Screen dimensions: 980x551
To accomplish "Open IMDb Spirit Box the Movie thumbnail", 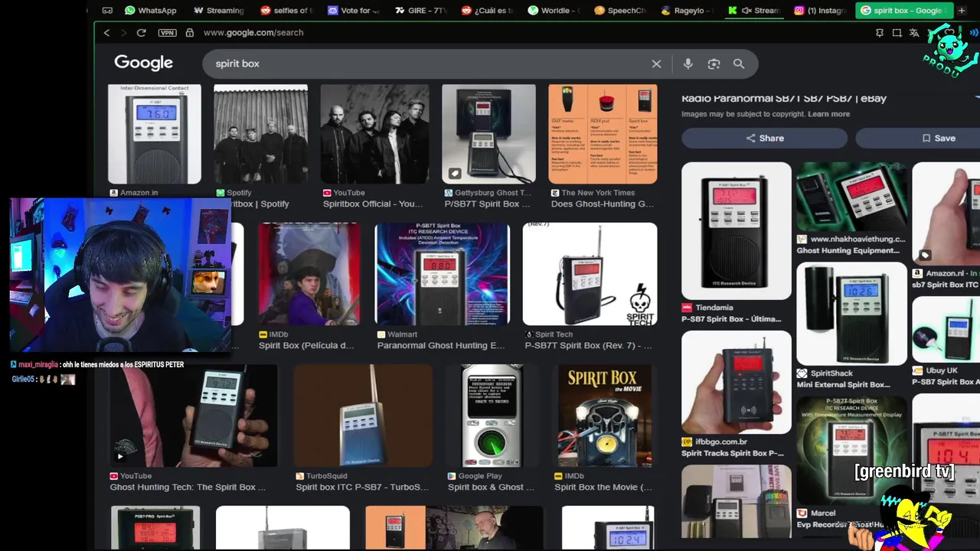I will tap(605, 416).
